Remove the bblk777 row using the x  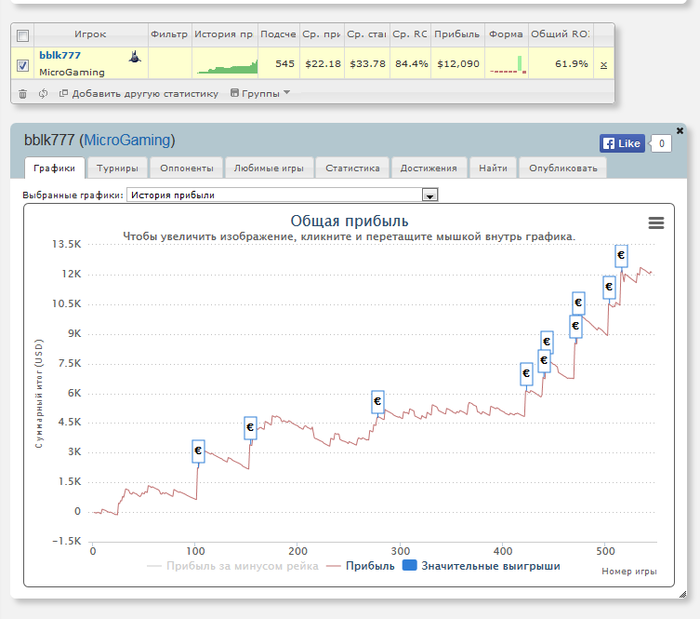604,65
